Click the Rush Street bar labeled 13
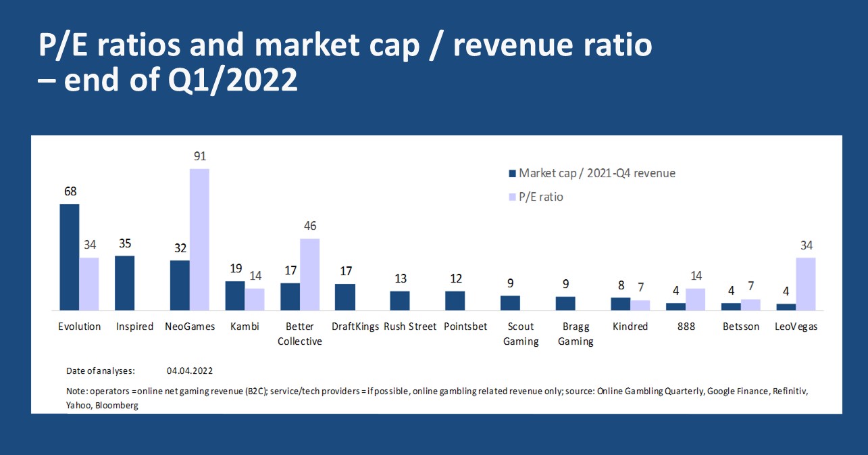 (400, 300)
